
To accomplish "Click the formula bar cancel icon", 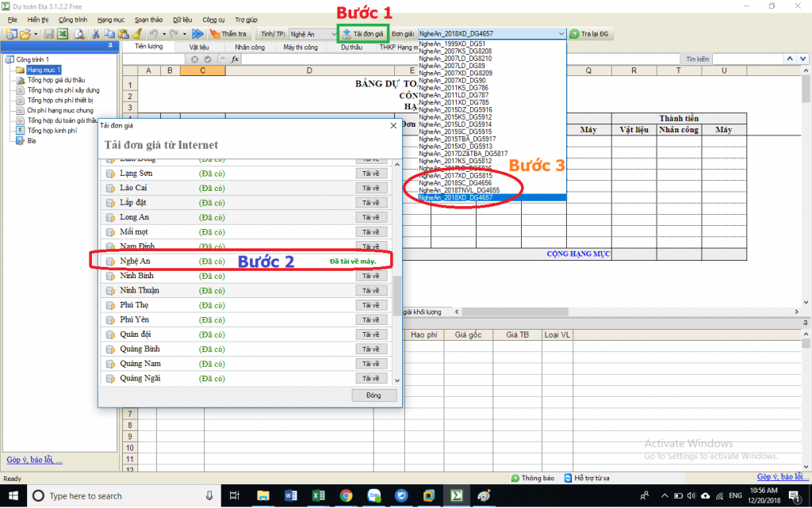I will pos(194,59).
